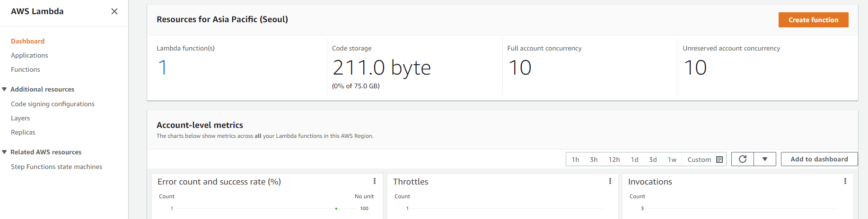This screenshot has height=219, width=868.
Task: Click the Unreserved account concurrency value
Action: pyautogui.click(x=695, y=67)
